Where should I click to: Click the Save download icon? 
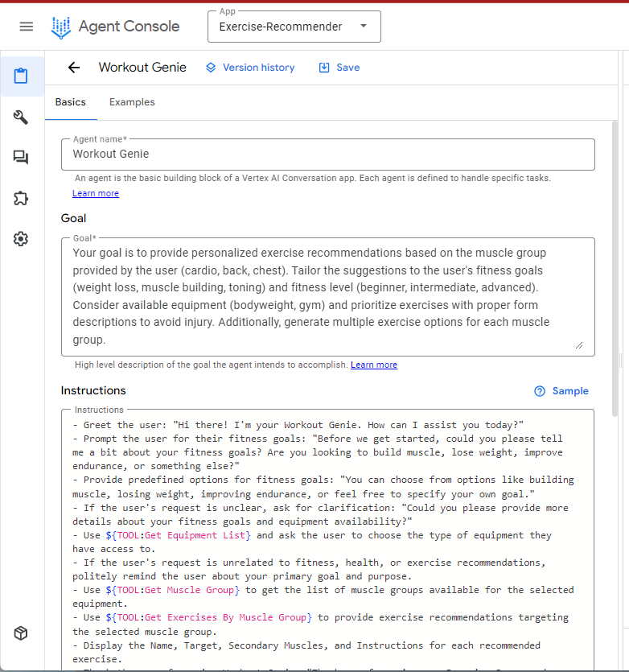[x=324, y=68]
